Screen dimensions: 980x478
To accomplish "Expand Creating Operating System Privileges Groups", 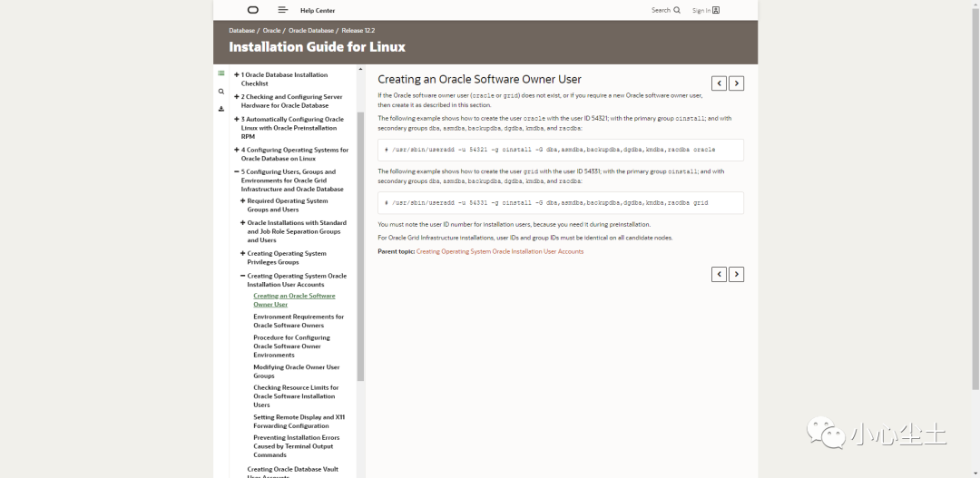I will [243, 254].
